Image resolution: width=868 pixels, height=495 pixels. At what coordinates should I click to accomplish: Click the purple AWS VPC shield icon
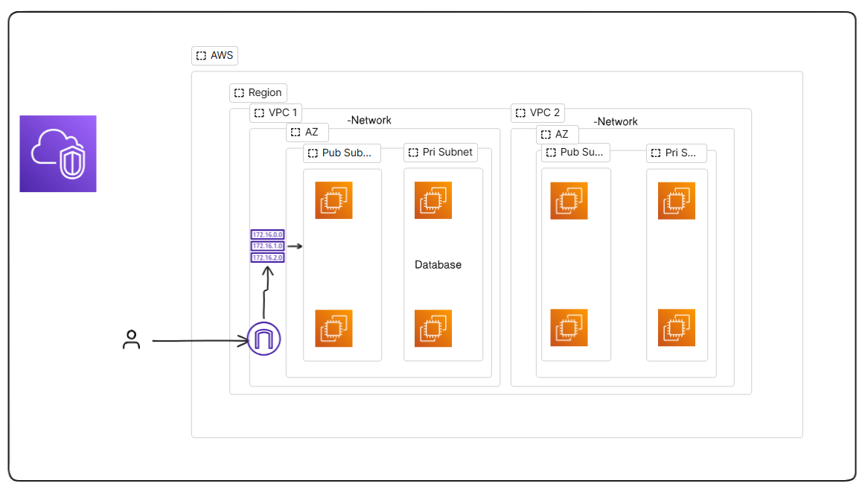coord(58,154)
